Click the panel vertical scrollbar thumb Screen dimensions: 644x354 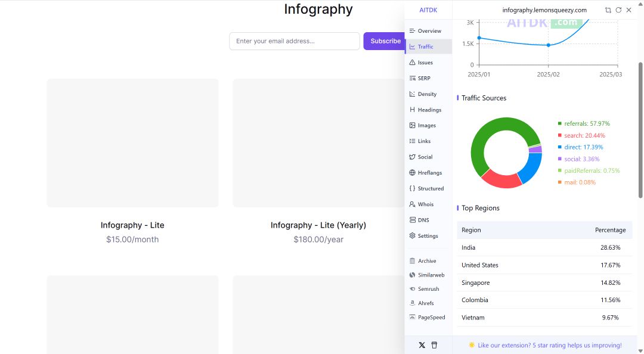640,130
